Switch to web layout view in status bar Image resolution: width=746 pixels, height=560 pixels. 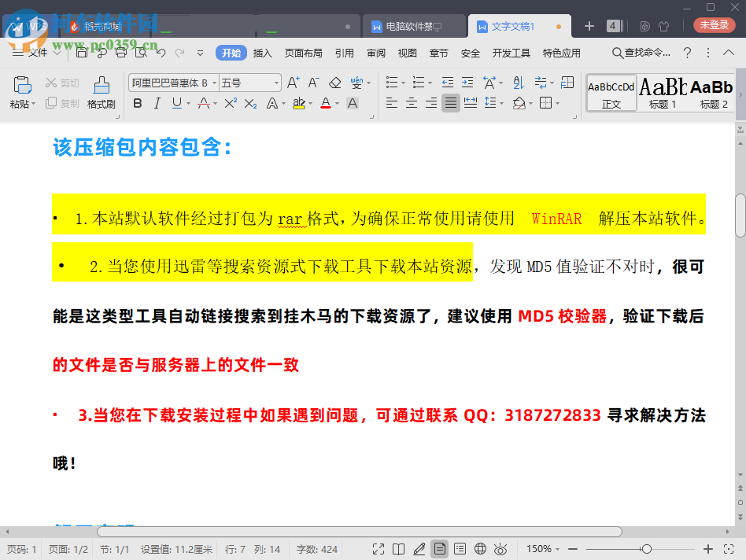(x=480, y=549)
